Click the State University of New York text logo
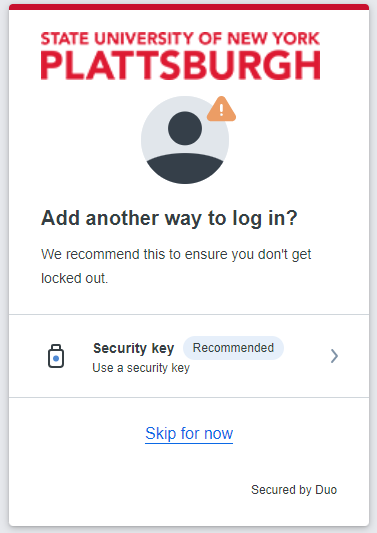 tap(181, 39)
